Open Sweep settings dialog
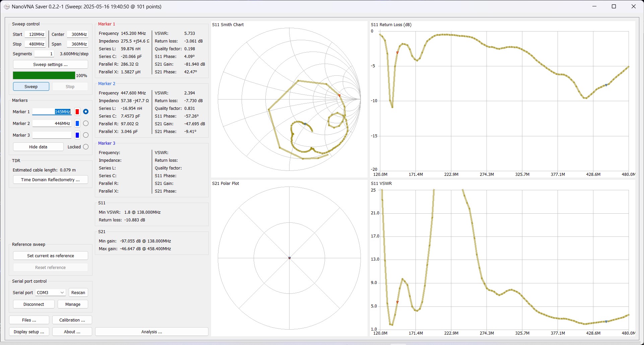The width and height of the screenshot is (644, 345). [x=50, y=64]
